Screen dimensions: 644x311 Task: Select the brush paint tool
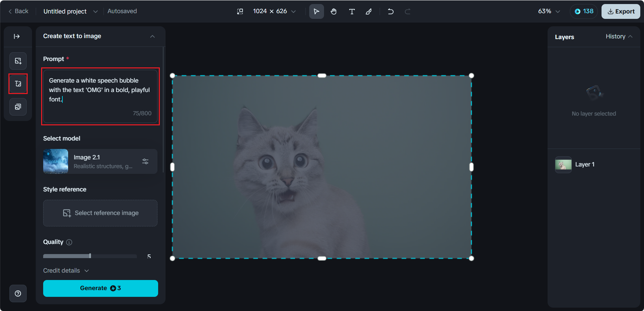tap(369, 11)
